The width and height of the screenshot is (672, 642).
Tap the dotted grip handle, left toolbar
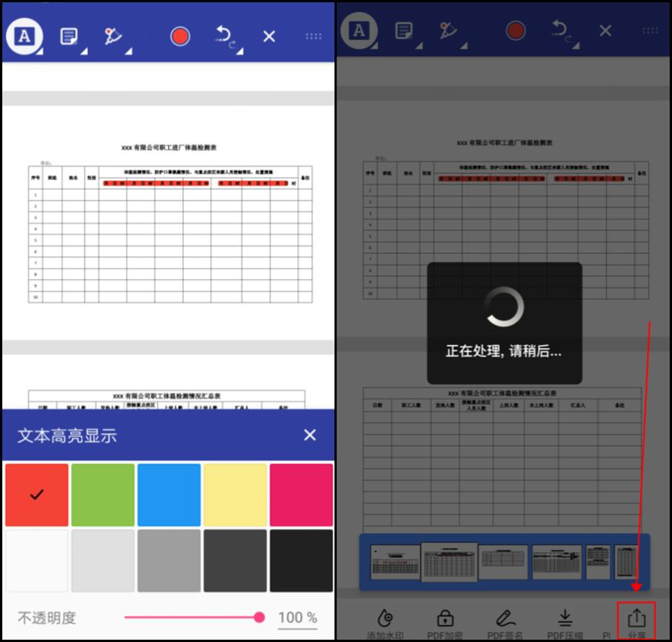(313, 36)
